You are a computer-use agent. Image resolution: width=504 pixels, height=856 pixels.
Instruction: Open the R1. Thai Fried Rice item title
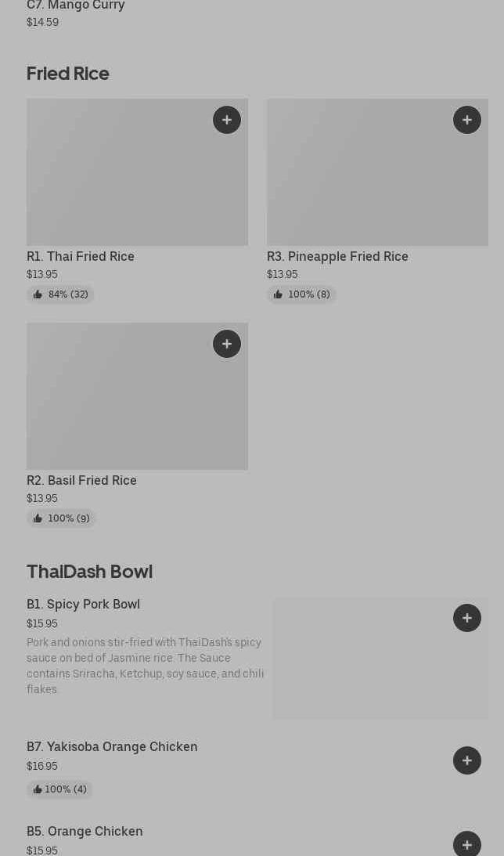[x=81, y=256]
